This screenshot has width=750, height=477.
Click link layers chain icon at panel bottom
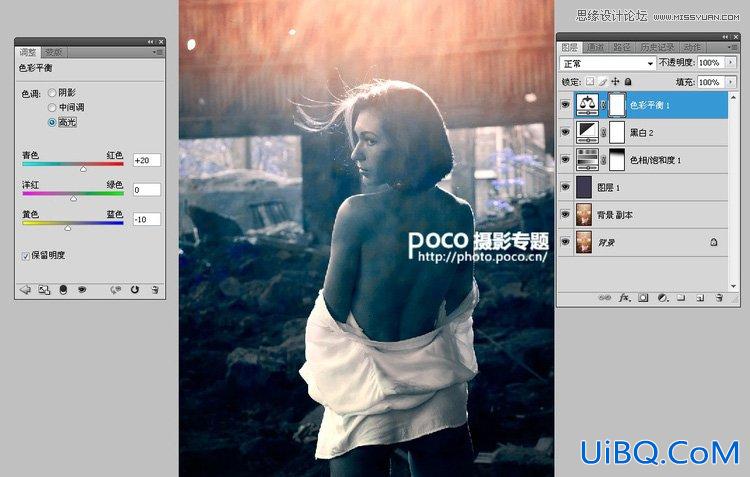coord(605,298)
